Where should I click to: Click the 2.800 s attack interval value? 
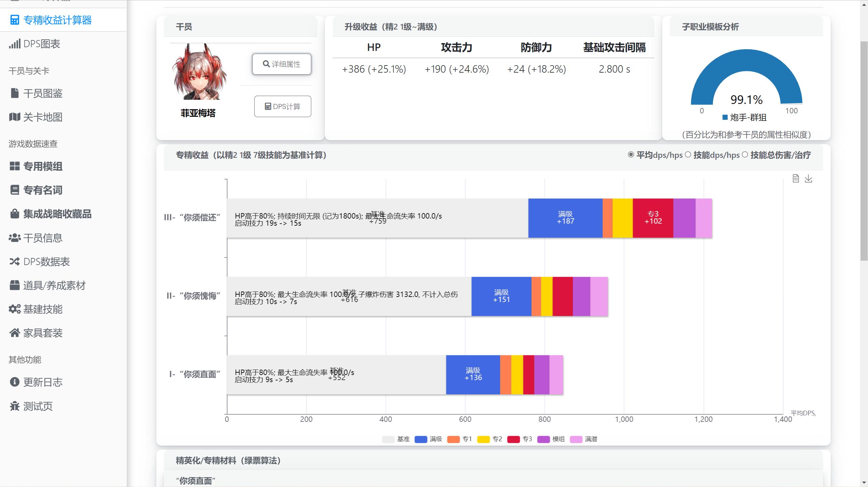(614, 69)
